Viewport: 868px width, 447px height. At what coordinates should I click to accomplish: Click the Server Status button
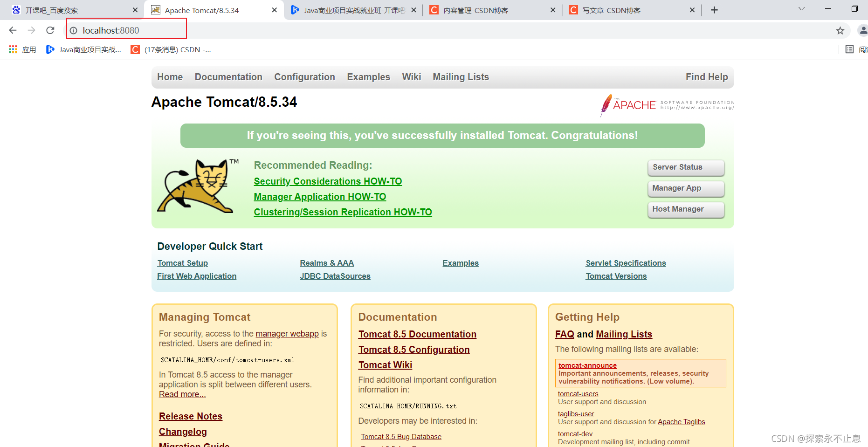coord(686,167)
